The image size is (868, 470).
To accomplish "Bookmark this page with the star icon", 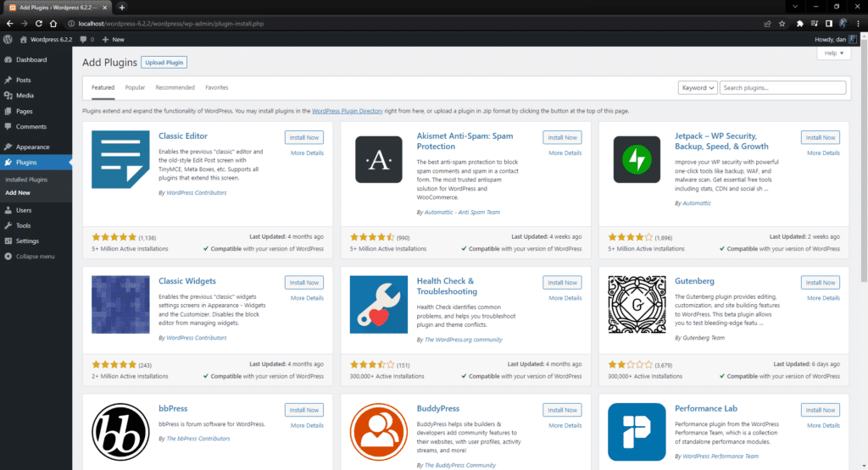I will pos(782,24).
